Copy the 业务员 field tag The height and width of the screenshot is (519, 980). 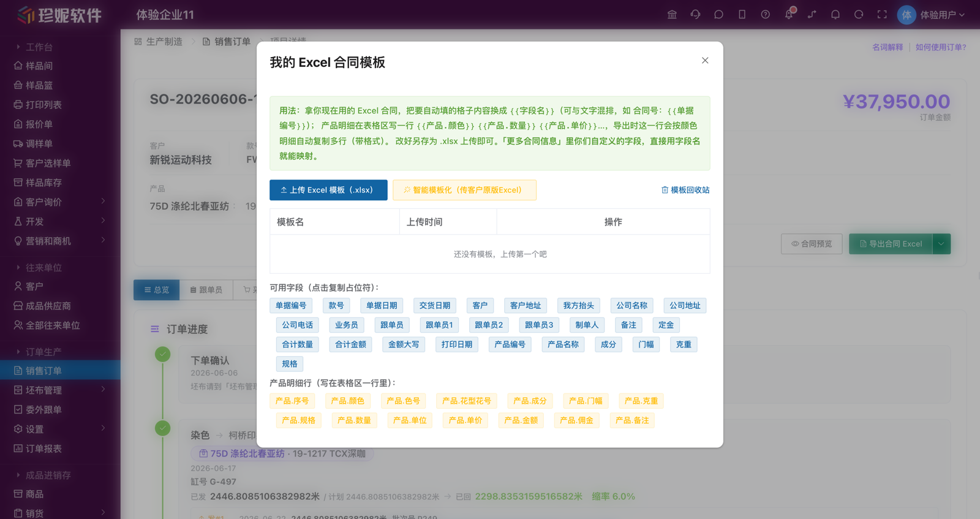tap(347, 325)
